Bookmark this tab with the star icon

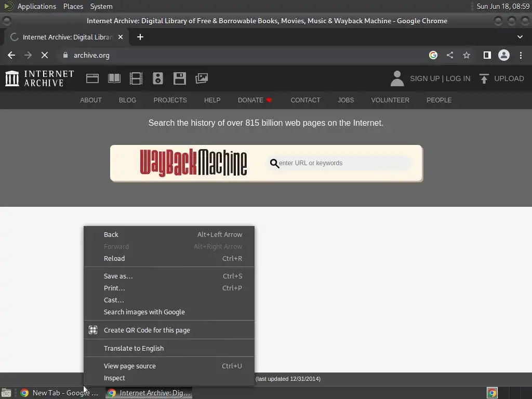point(467,55)
